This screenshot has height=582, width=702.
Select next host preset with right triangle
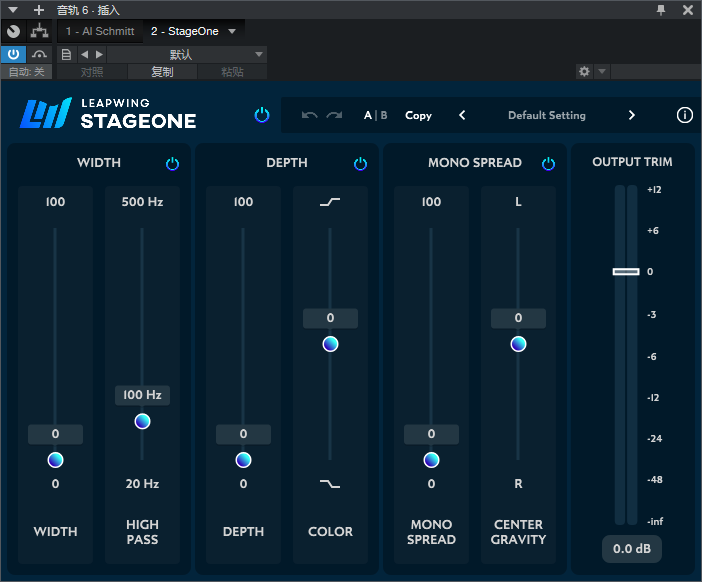tap(99, 55)
